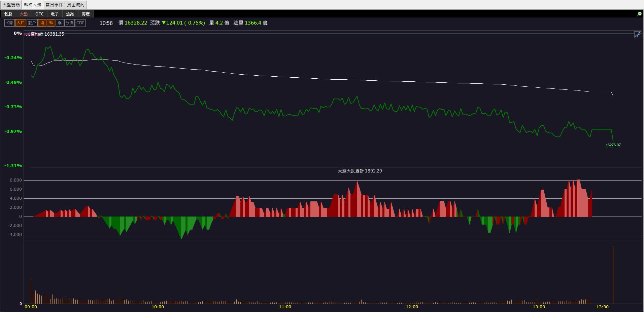The height and width of the screenshot is (312, 644).
Task: Click the closing price label 16276.07
Action: point(613,145)
